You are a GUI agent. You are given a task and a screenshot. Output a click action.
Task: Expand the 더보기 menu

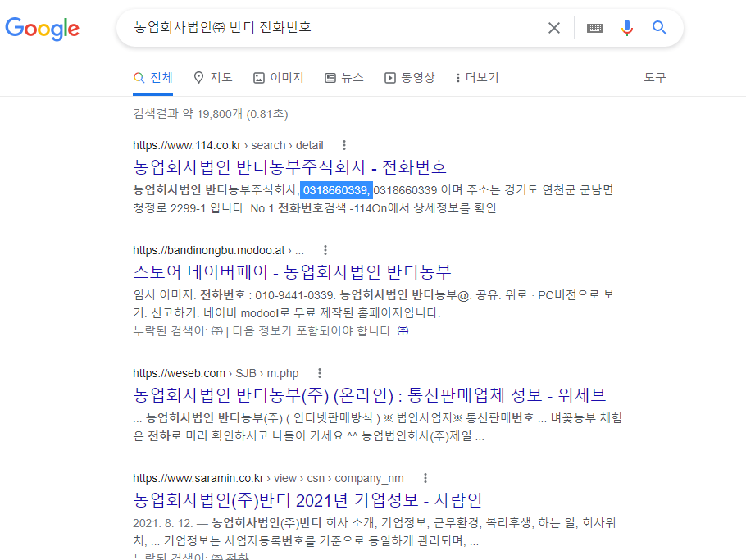477,78
